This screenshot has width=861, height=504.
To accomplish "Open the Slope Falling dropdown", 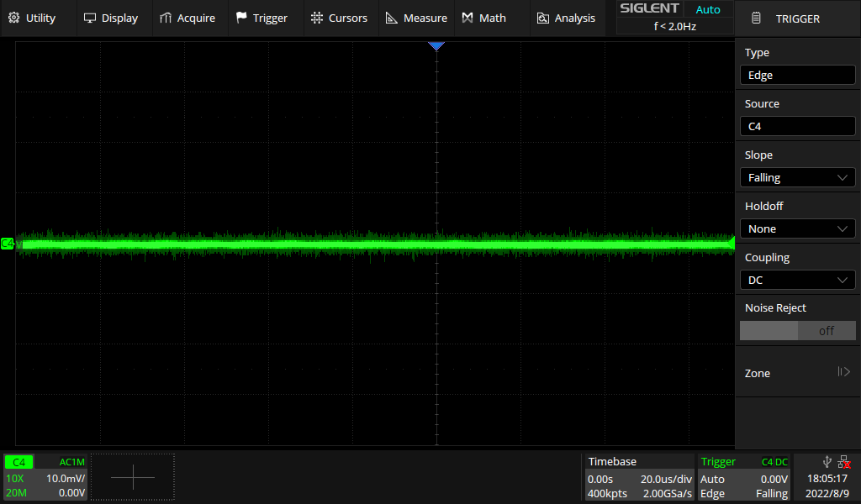I will (797, 178).
